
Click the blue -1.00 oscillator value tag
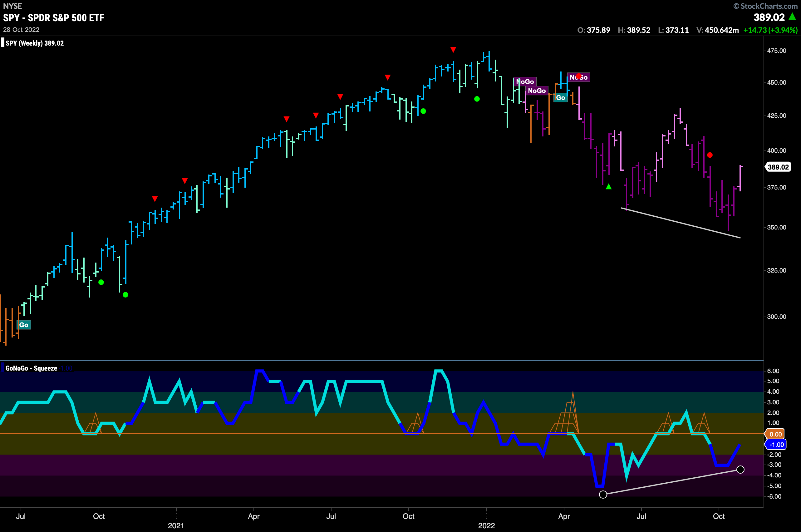(x=775, y=445)
